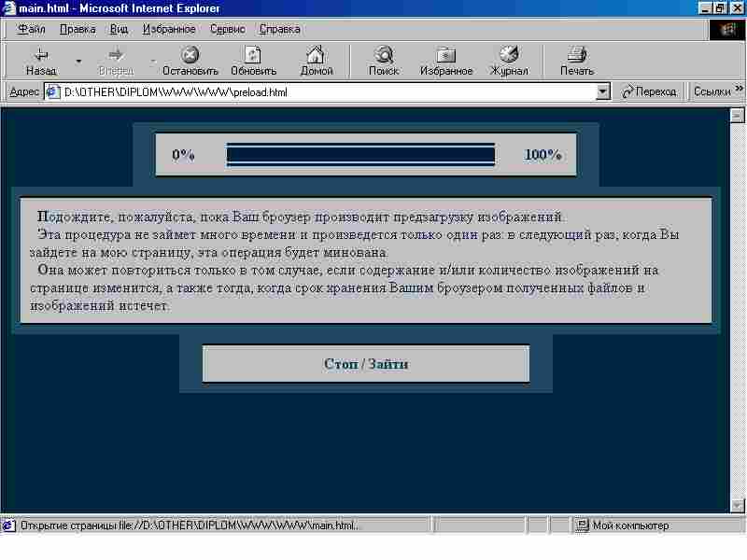Viewport: 747px width, 560px height.
Task: Go to home page via Домой icon
Action: [x=316, y=55]
